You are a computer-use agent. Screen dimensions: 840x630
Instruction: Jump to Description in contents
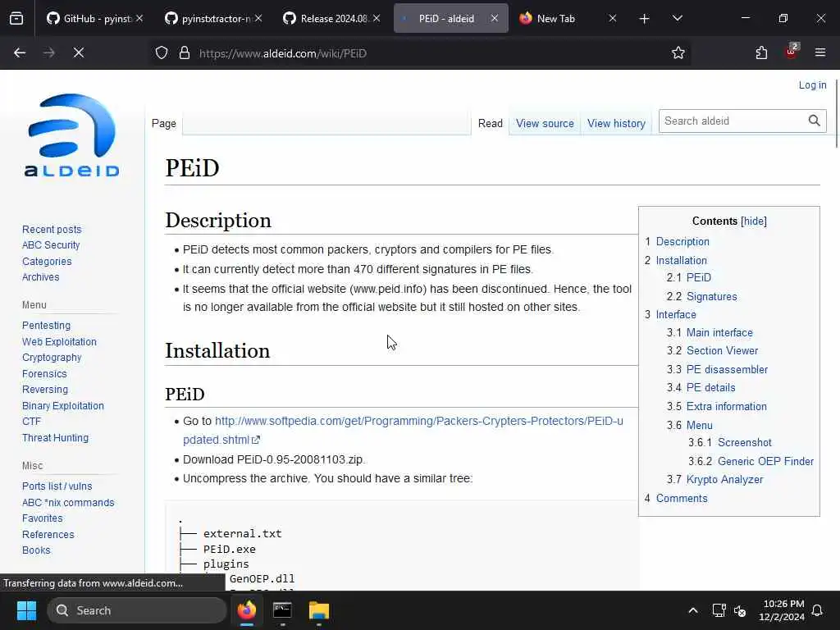click(x=682, y=242)
